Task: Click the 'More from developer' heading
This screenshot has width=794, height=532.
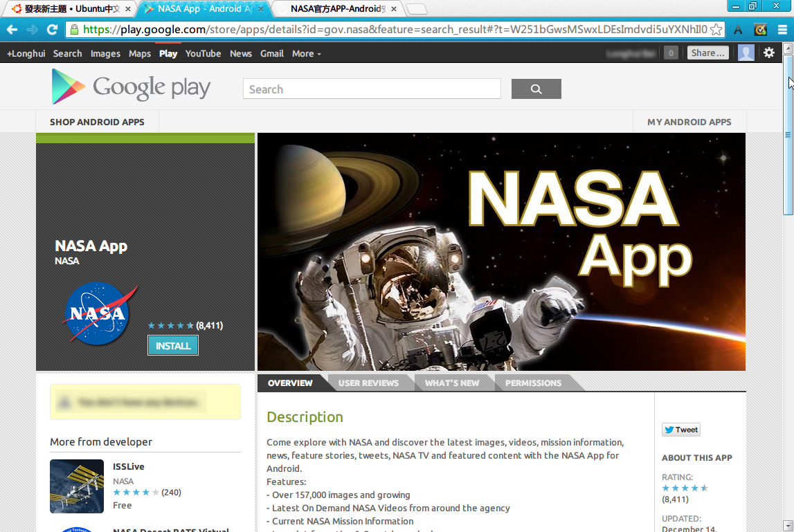Action: tap(101, 442)
